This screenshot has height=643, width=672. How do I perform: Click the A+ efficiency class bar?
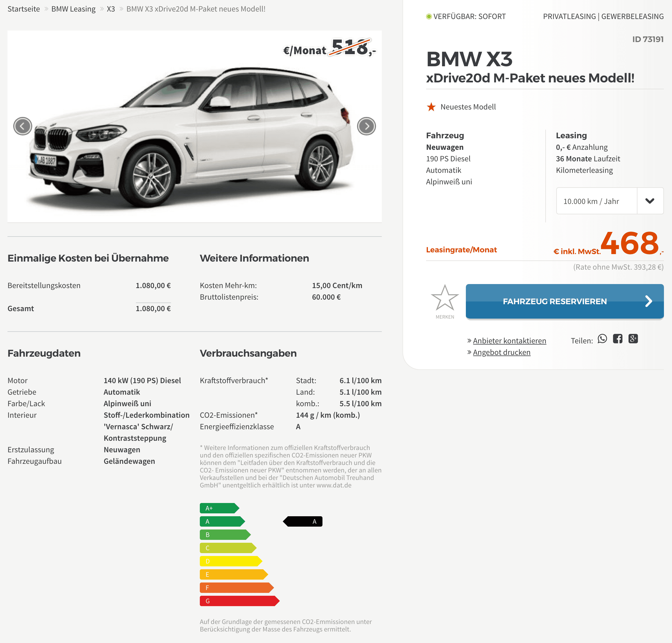(x=219, y=508)
